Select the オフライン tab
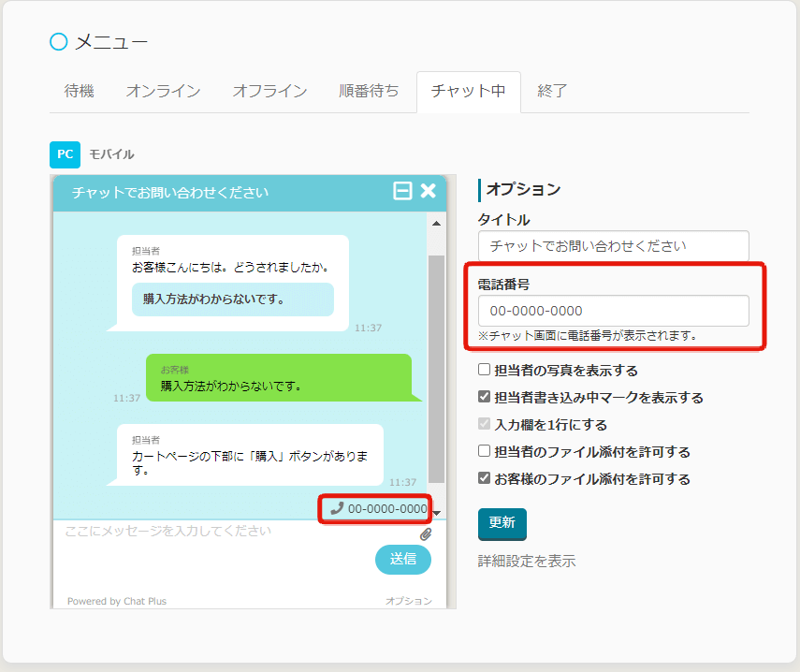Screen dimensions: 800x672 pyautogui.click(x=269, y=92)
